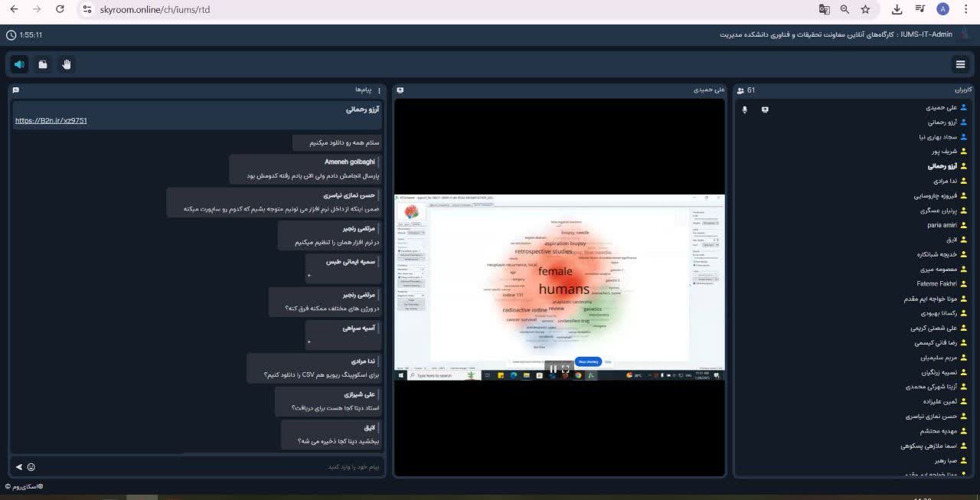Screen dimensions: 980x500
Task: Mute the room speaker audio
Action: click(x=20, y=64)
